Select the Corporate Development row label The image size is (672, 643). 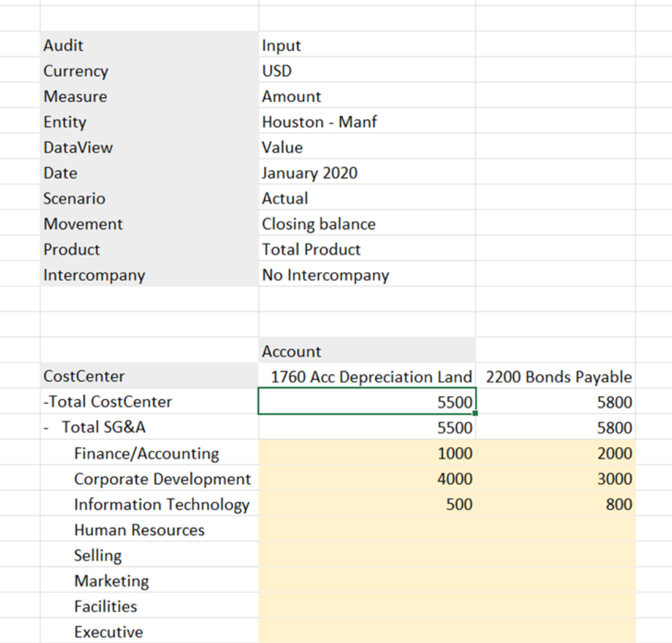click(x=149, y=478)
